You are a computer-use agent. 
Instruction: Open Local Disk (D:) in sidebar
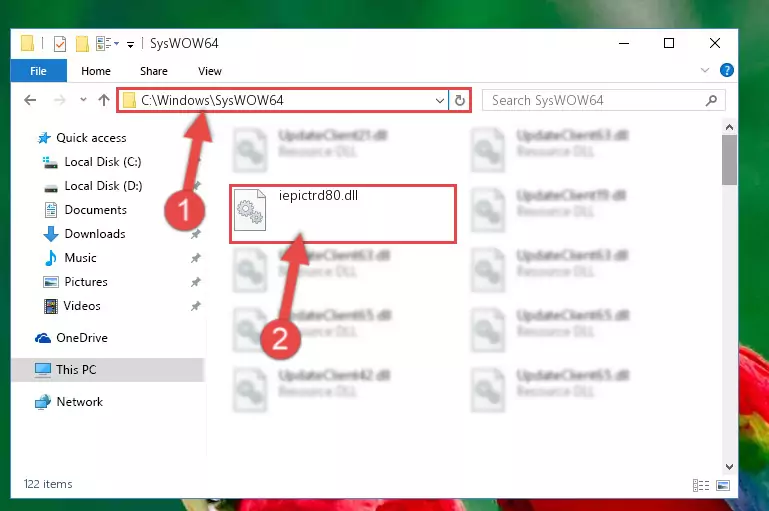[x=103, y=186]
